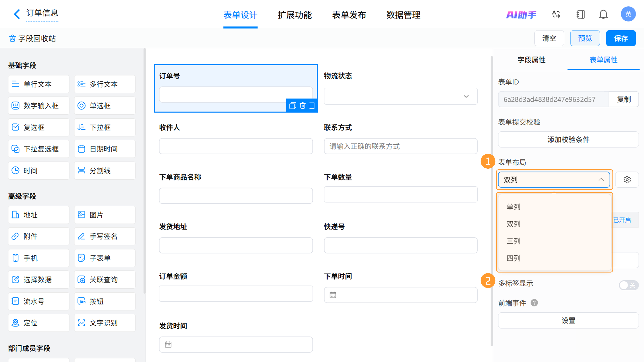This screenshot has width=644, height=362.
Task: Add a 子表单 field
Action: (105, 258)
